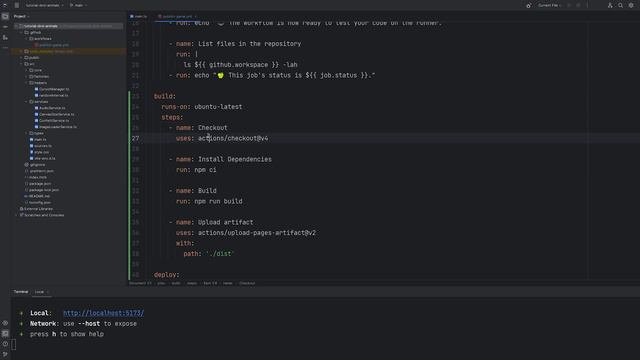Open the Terminal tool window sidebar icon
640x360 pixels.
(x=5, y=333)
